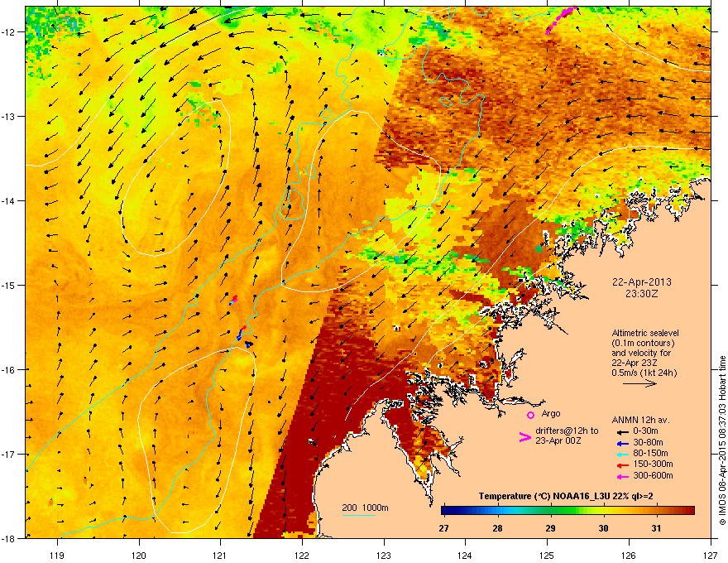The image size is (728, 563).
Task: Click the longitude label 125
Action: click(x=547, y=555)
